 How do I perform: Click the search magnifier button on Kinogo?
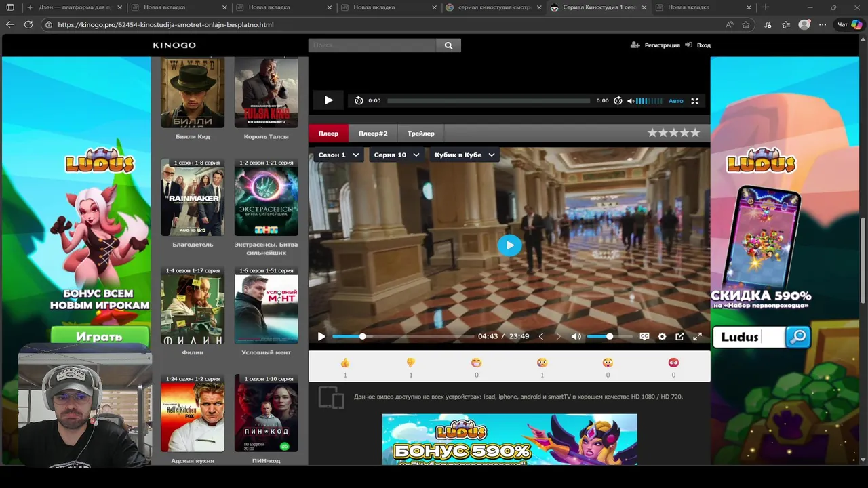(448, 45)
